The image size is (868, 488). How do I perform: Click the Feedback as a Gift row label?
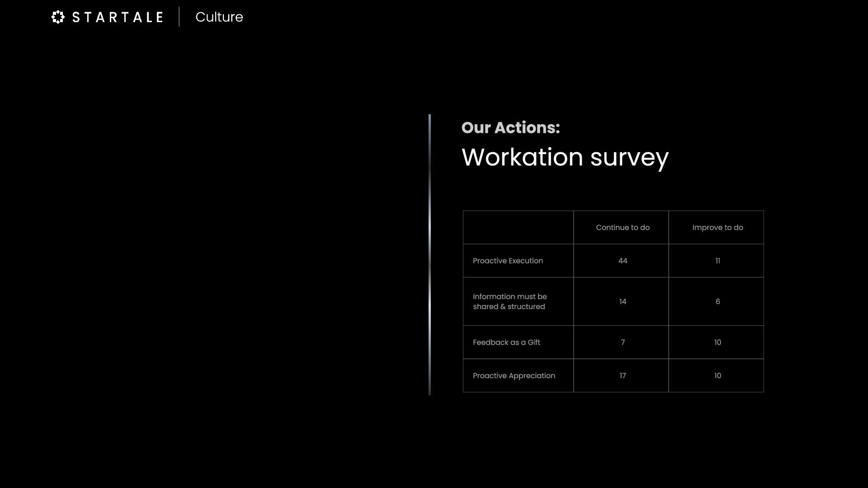[x=506, y=343]
